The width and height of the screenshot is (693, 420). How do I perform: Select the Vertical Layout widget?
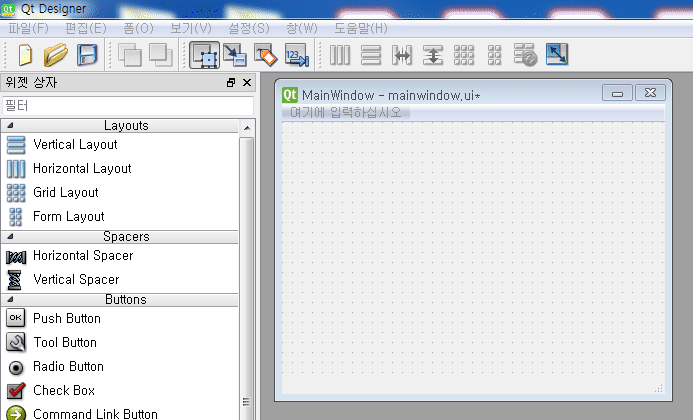tap(119, 145)
